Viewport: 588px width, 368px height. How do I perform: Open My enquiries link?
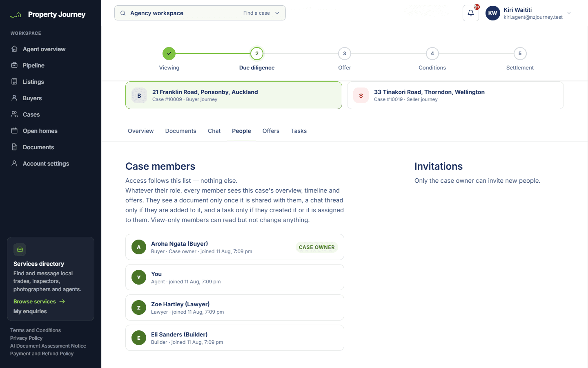click(x=30, y=311)
